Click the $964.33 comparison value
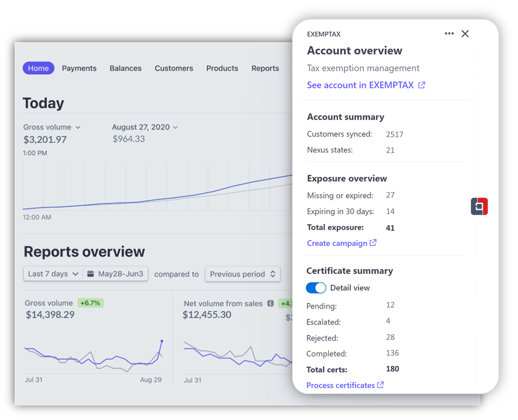Image resolution: width=518 pixels, height=420 pixels. pyautogui.click(x=129, y=139)
